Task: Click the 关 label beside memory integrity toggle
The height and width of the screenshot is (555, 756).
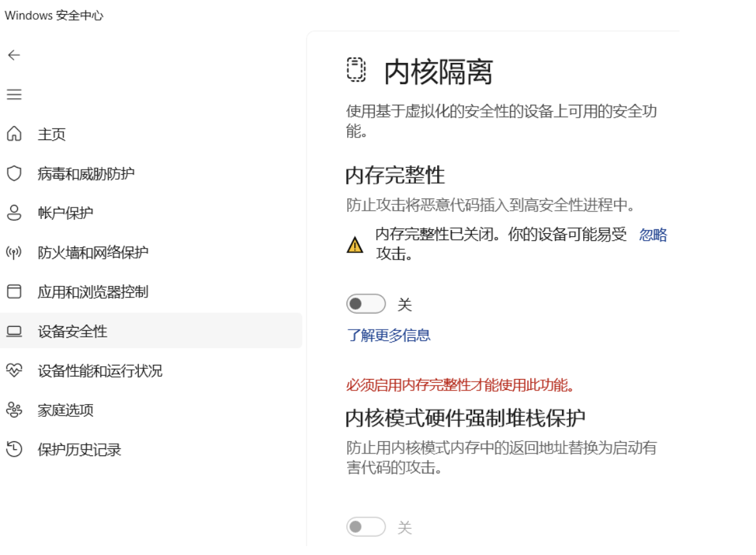Action: pos(404,304)
